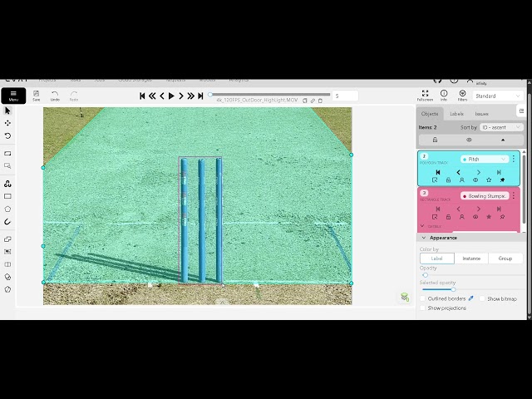This screenshot has width=532, height=399.
Task: Activate the merge shapes tool
Action: 7,239
